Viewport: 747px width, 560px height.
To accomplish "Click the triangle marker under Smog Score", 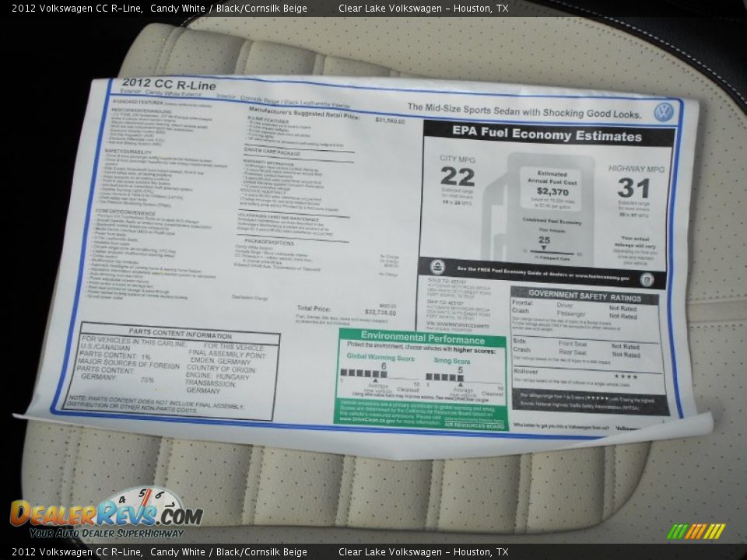I will tap(461, 385).
